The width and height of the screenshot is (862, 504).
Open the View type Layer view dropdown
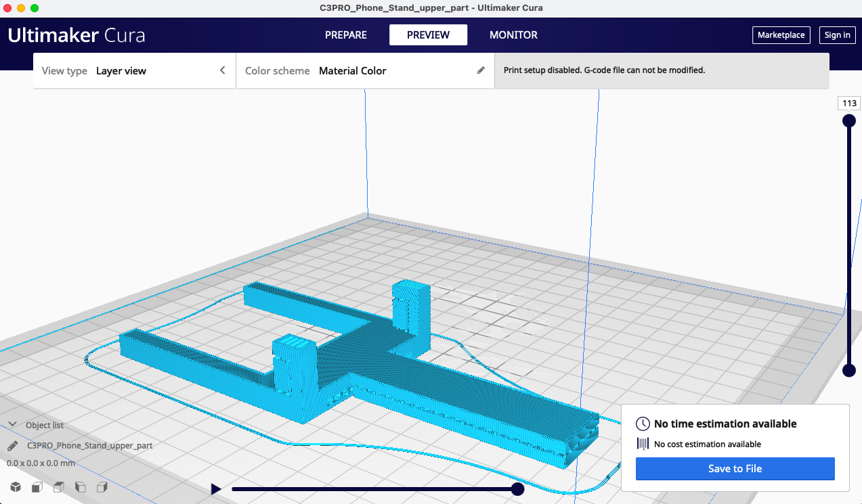(134, 70)
